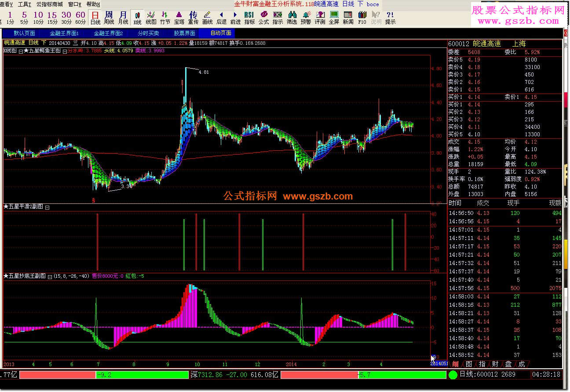The height and width of the screenshot is (392, 570).
Task: Collapse the 五星平滑2副图 sub-chart panel
Action: 47,207
